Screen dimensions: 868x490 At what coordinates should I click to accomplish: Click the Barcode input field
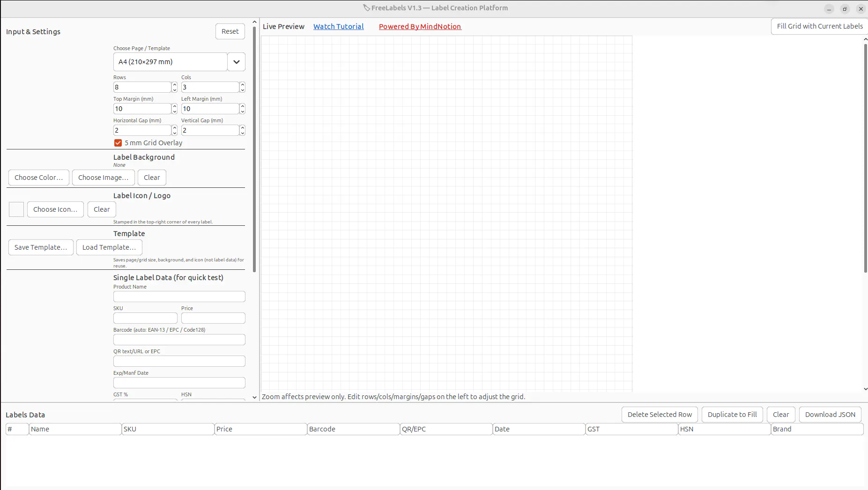[x=179, y=340]
